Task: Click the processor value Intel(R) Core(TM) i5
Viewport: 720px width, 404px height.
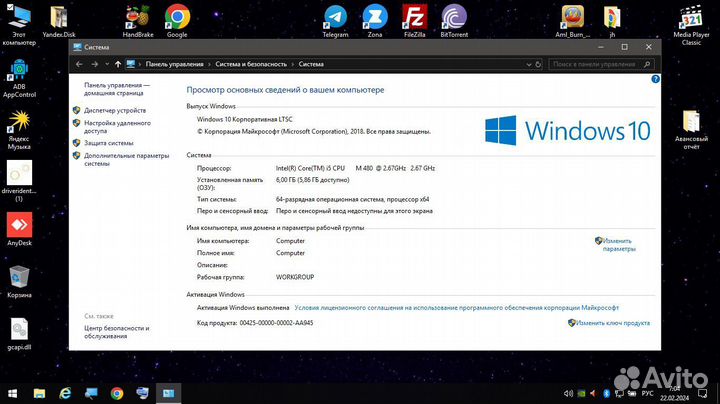Action: (x=355, y=168)
